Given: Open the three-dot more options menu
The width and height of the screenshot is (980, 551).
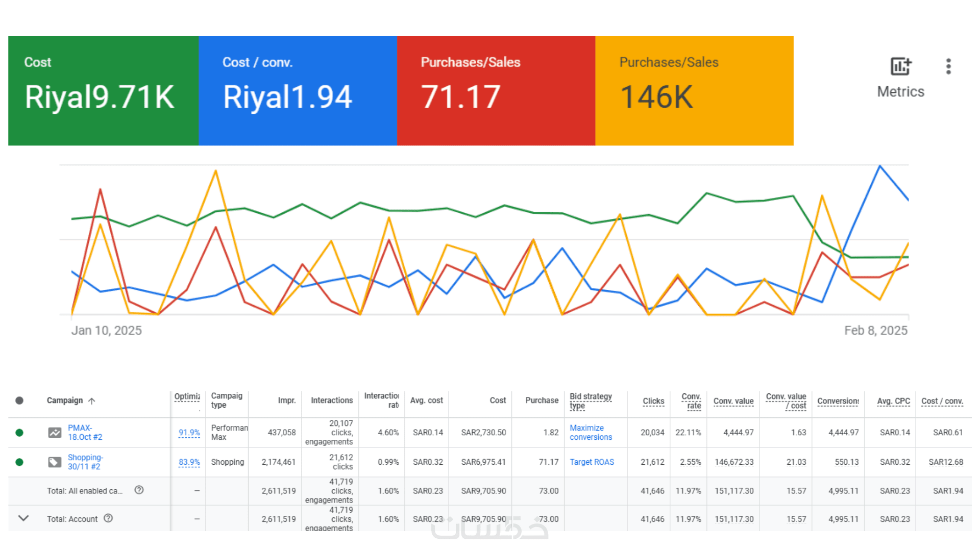Looking at the screenshot, I should [x=948, y=67].
